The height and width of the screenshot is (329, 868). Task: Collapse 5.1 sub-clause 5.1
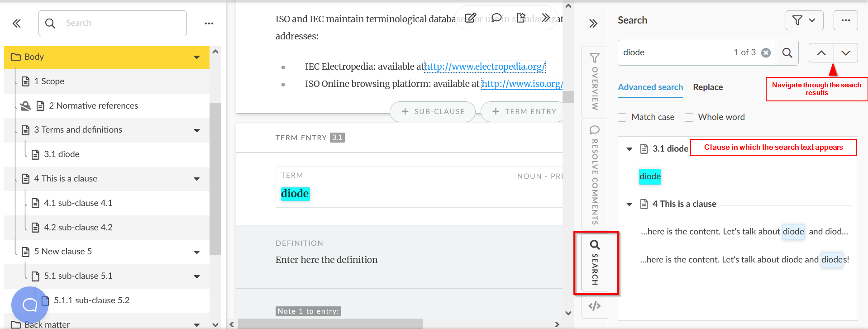pyautogui.click(x=197, y=277)
